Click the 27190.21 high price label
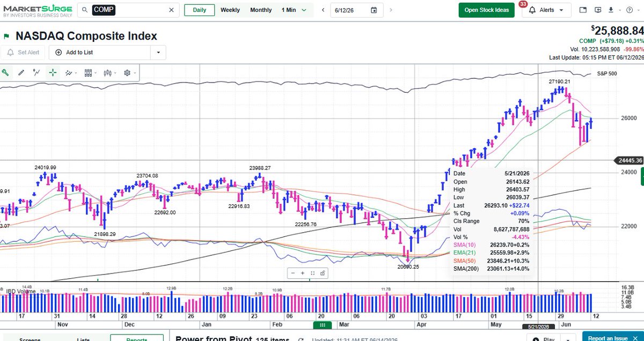Viewport: 644px width, 341px height. (559, 81)
